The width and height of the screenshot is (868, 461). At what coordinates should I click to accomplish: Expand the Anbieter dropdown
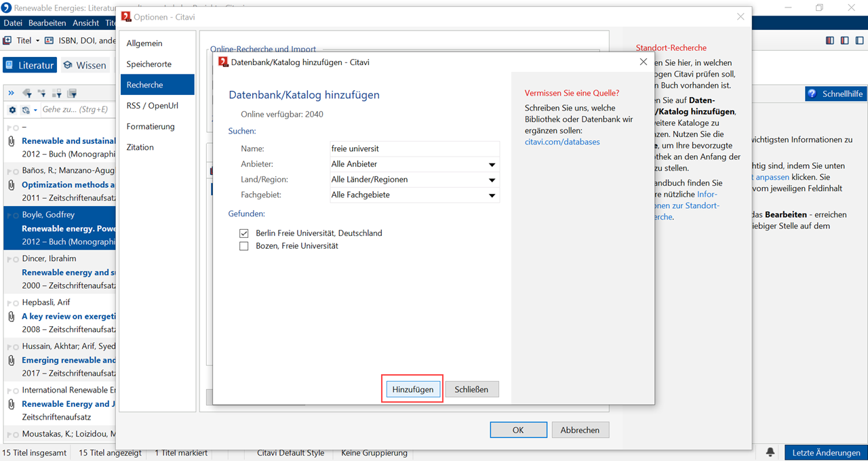(492, 165)
